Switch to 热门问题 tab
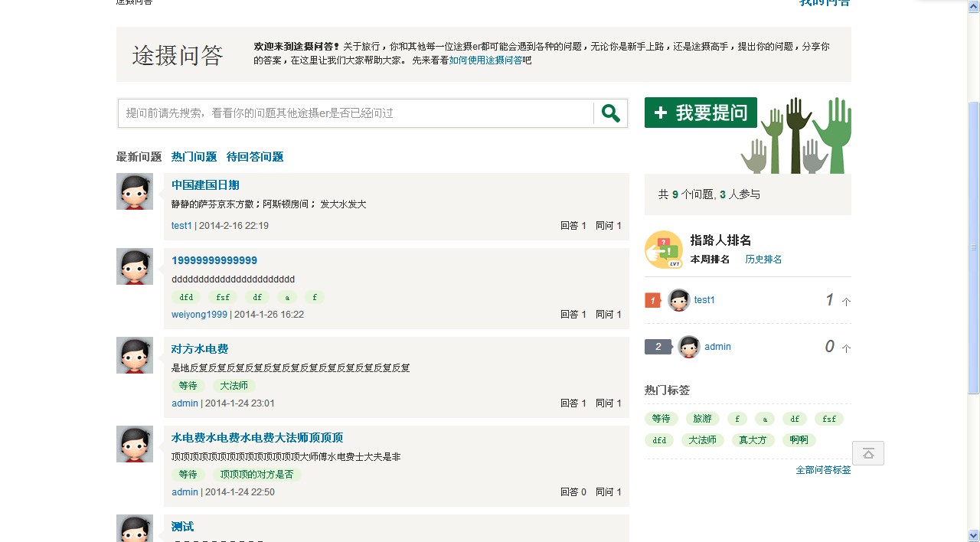 [x=194, y=157]
